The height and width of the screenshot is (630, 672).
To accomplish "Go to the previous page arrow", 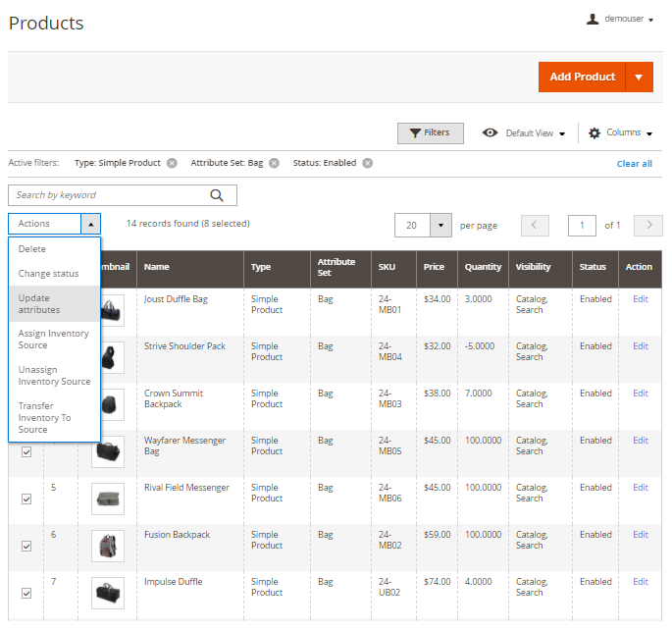I will (535, 226).
